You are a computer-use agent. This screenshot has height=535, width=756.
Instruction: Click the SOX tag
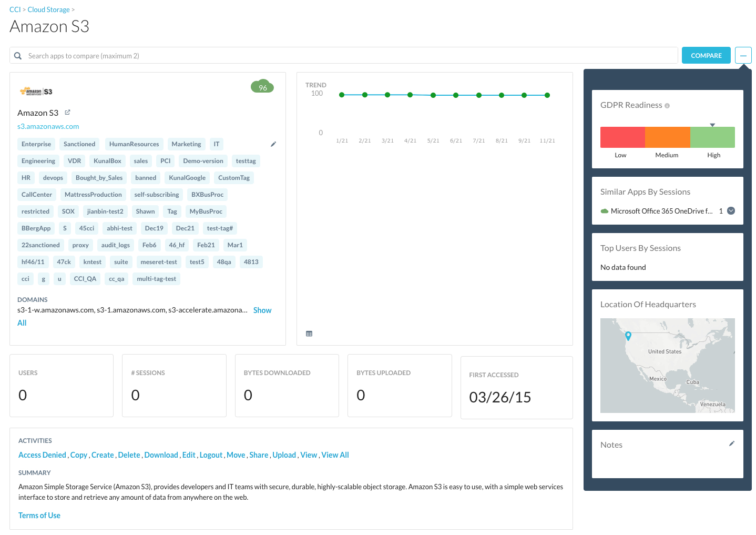[x=68, y=211]
